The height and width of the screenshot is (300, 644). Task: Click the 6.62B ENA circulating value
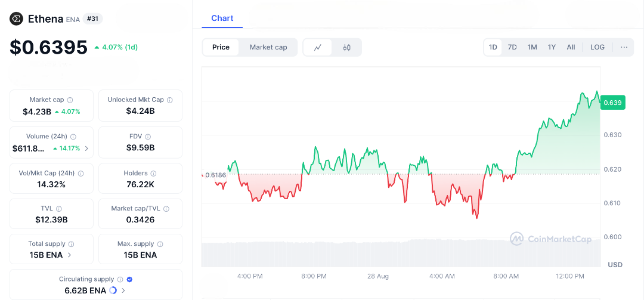click(85, 290)
